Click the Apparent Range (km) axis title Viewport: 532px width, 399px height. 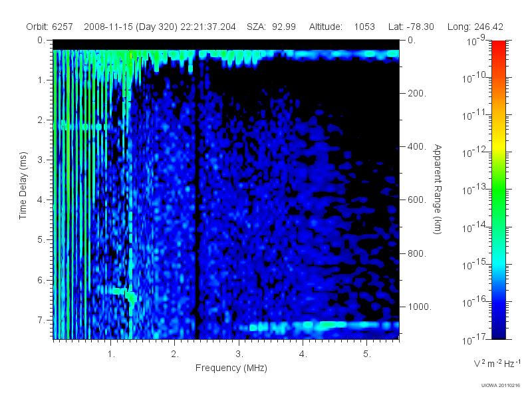click(x=438, y=189)
